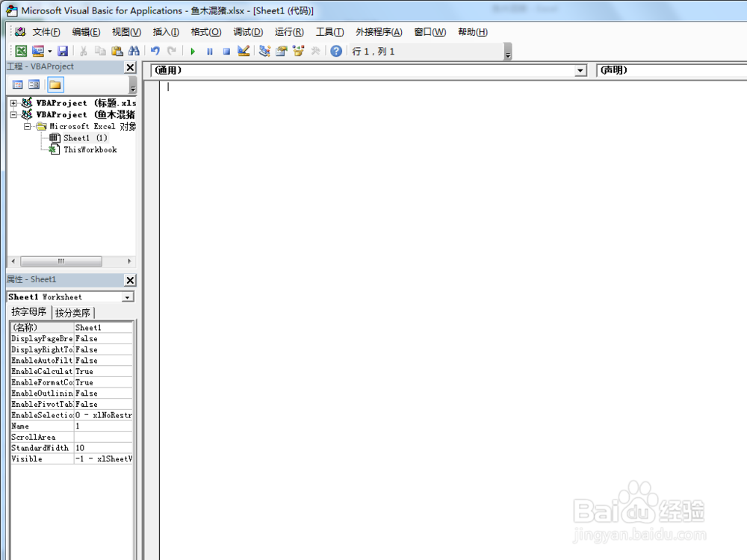Open Properties Window toolbar icon
747x560 pixels.
click(x=282, y=51)
